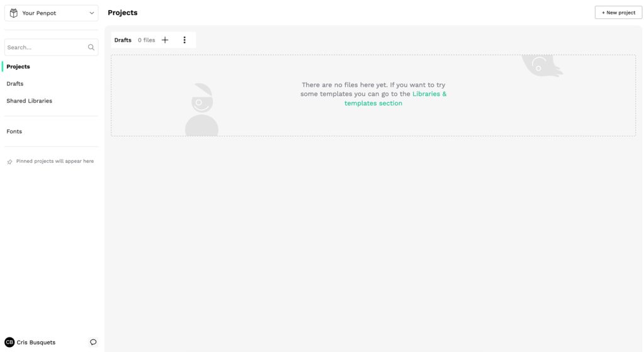
Task: Click the CB user avatar
Action: (x=9, y=343)
